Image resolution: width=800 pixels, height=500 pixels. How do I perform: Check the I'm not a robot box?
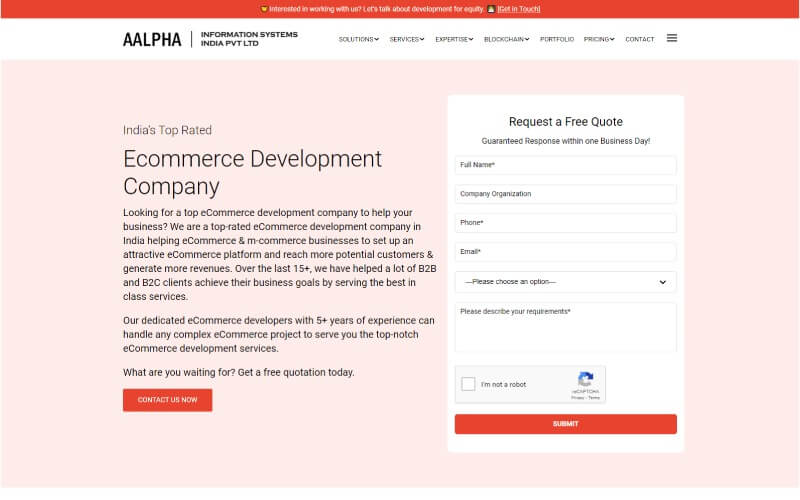468,384
